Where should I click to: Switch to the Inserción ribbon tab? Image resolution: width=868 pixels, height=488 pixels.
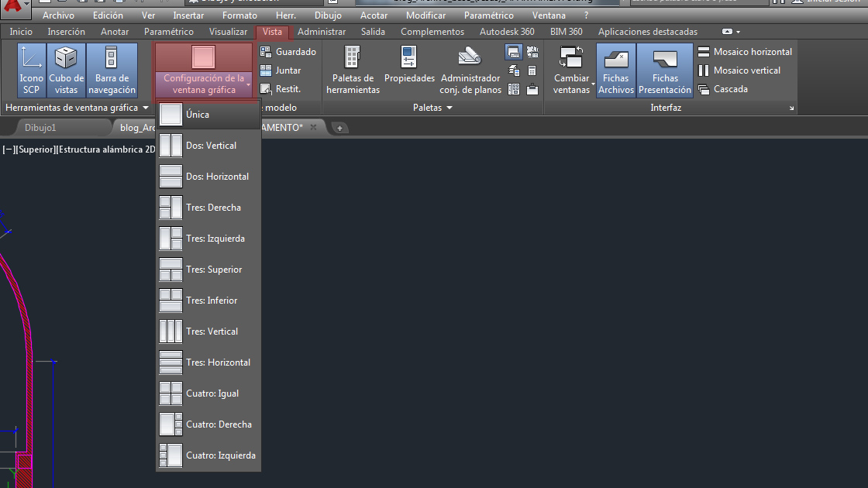67,32
